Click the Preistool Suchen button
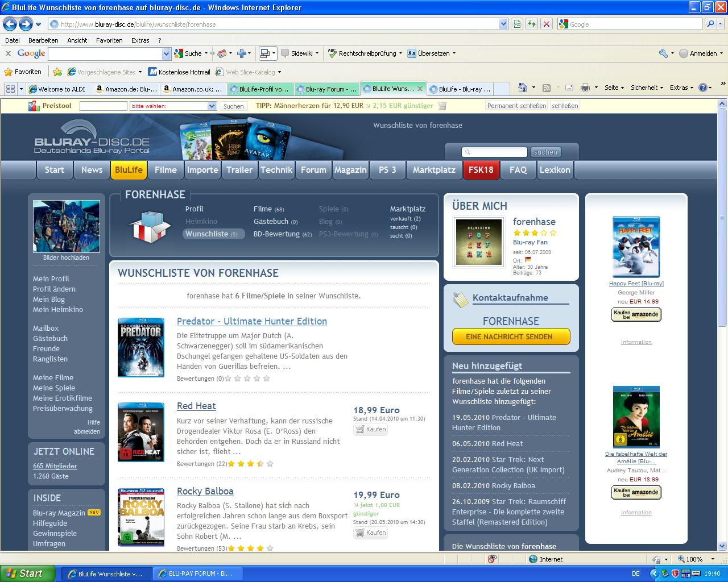The width and height of the screenshot is (728, 582). (x=233, y=106)
